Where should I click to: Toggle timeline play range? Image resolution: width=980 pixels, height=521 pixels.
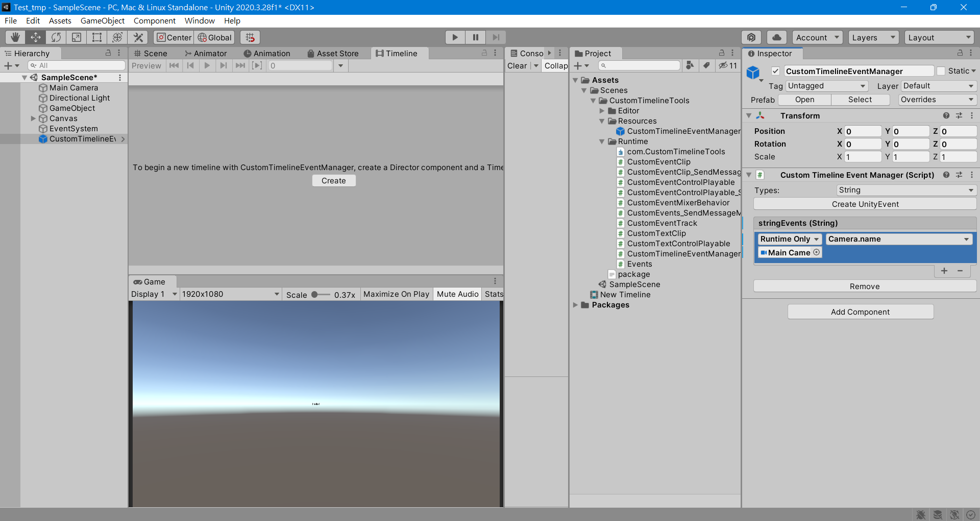[x=257, y=65]
